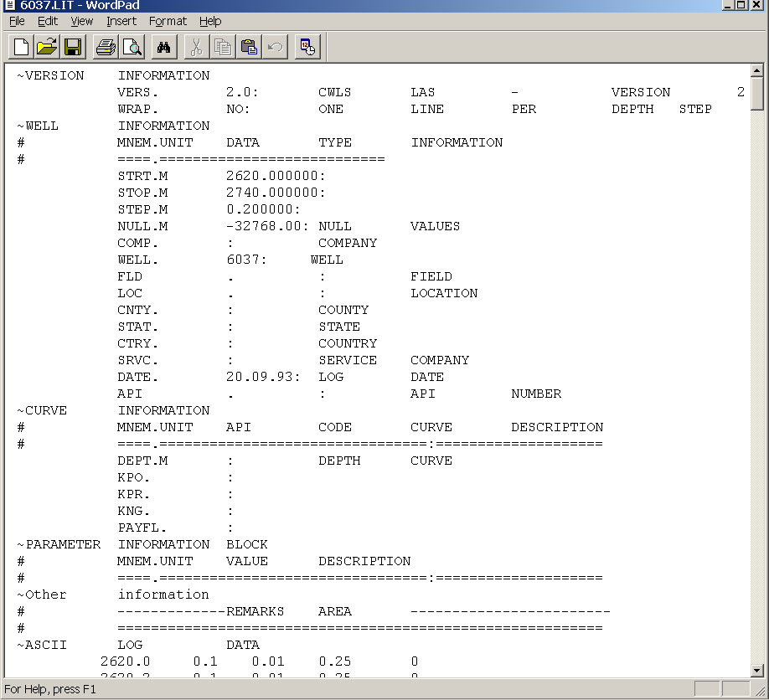The width and height of the screenshot is (769, 700).
Task: Click the Copy icon in the toolbar
Action: [x=223, y=48]
